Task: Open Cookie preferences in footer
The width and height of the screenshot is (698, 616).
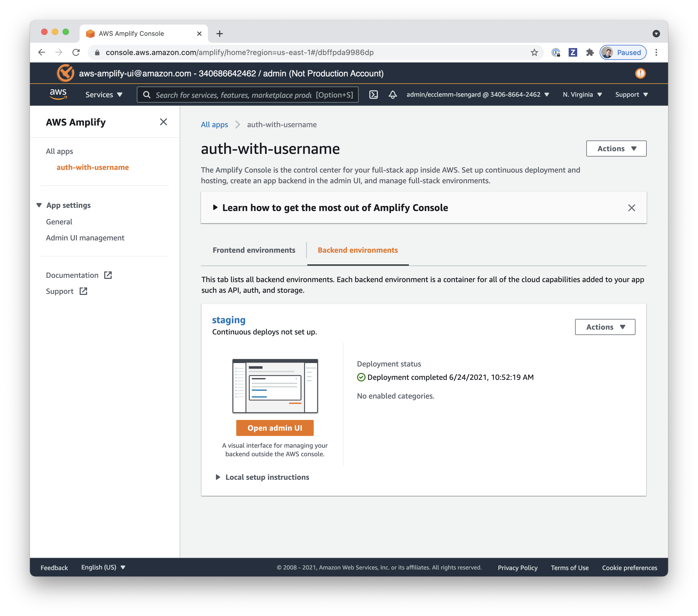Action: [x=629, y=568]
